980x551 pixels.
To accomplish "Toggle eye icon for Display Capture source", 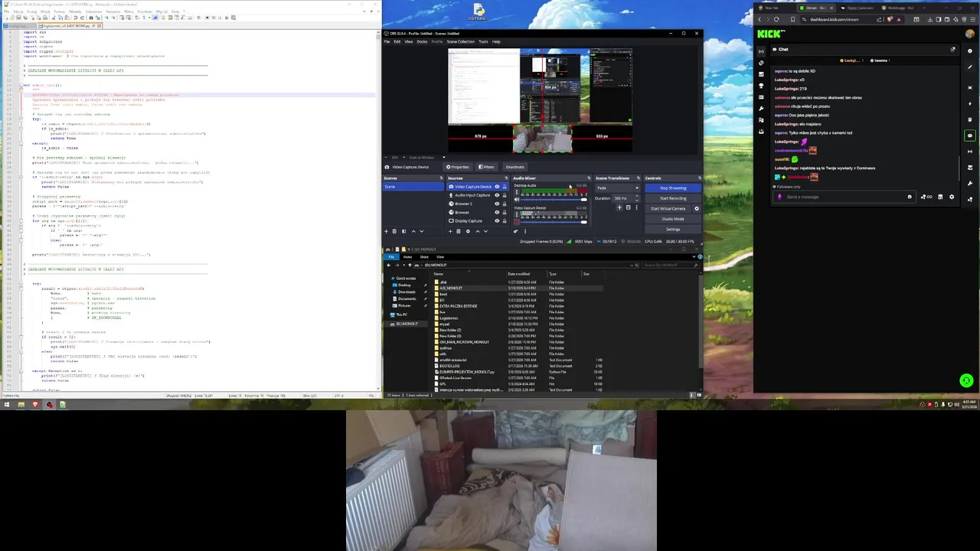I will (x=497, y=221).
